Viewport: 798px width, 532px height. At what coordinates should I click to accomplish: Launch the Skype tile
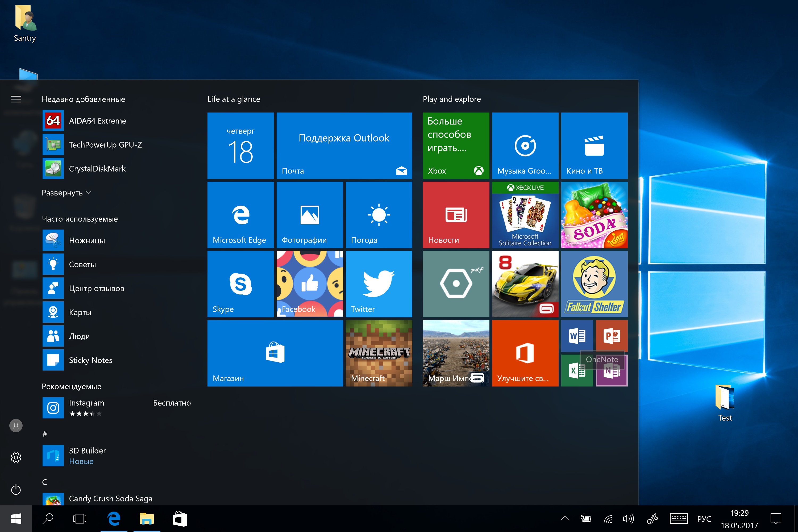(240, 284)
